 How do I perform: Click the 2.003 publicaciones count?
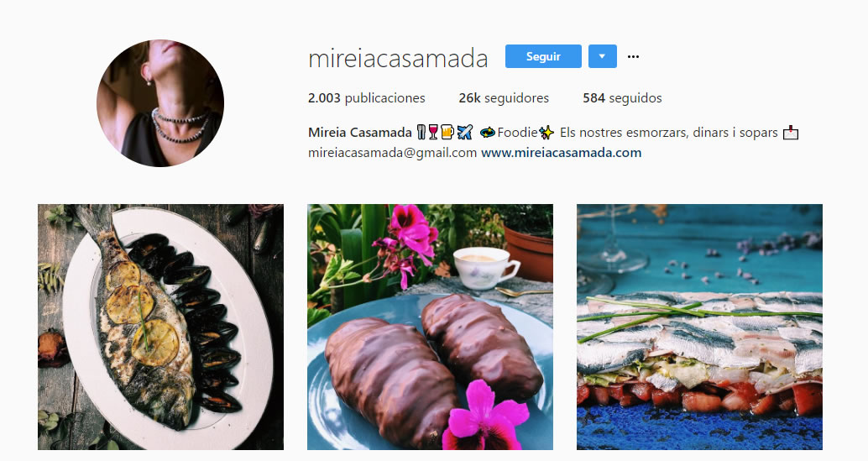pos(367,98)
